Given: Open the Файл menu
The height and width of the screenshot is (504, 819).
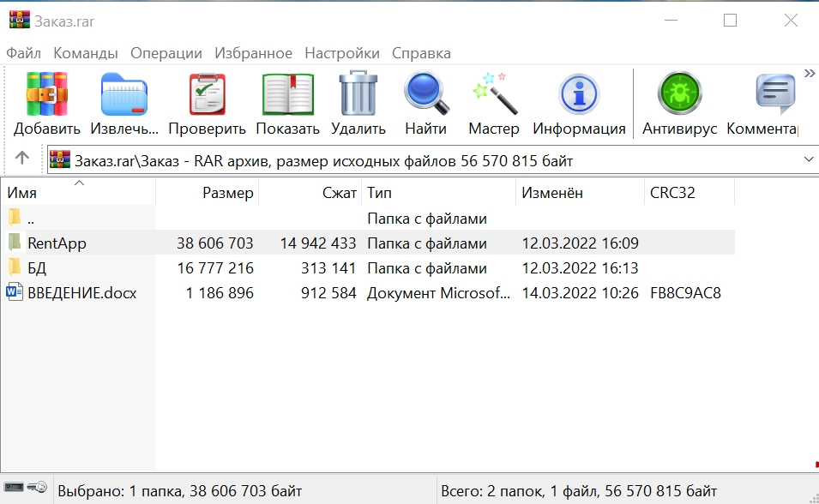Looking at the screenshot, I should [23, 53].
